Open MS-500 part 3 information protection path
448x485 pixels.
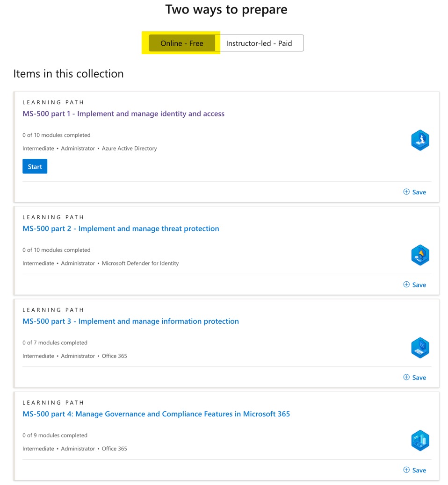(130, 321)
